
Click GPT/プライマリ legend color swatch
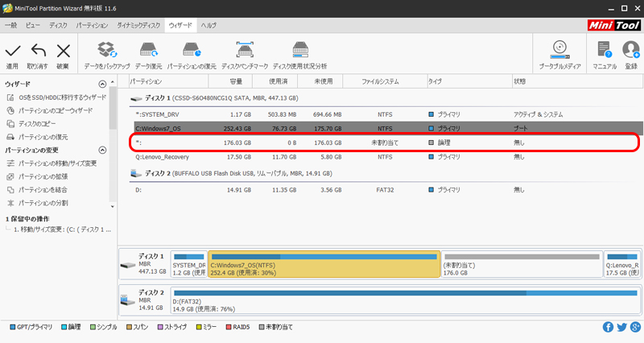(12, 328)
